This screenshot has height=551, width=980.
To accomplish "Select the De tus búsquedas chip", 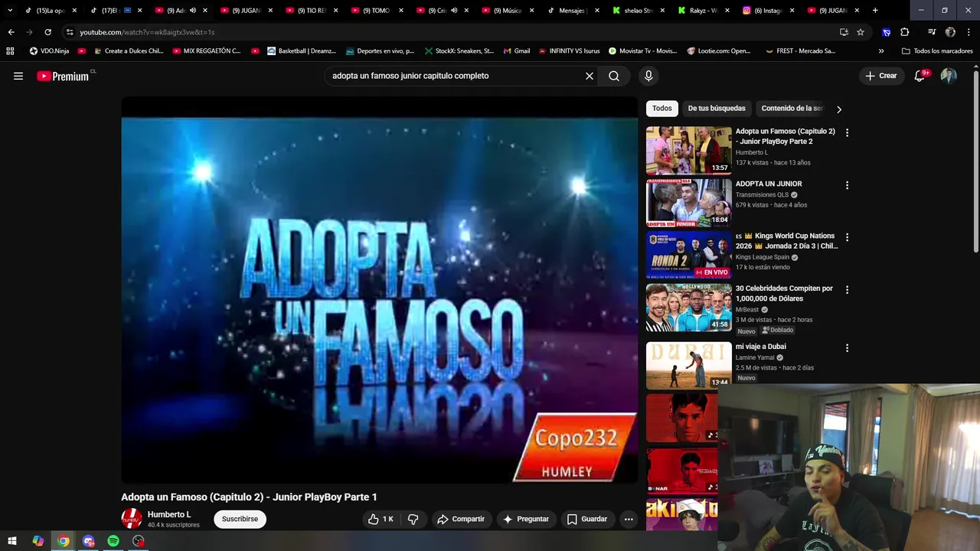I will pyautogui.click(x=717, y=109).
